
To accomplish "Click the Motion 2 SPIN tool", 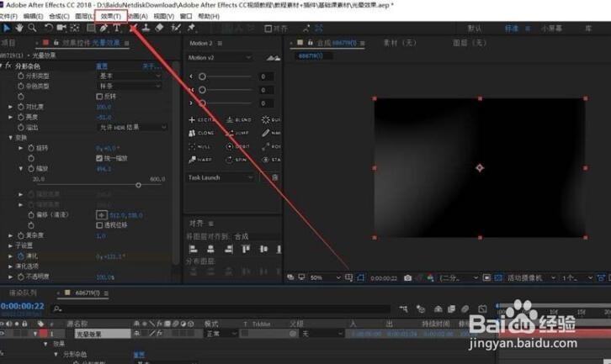I will click(x=236, y=160).
